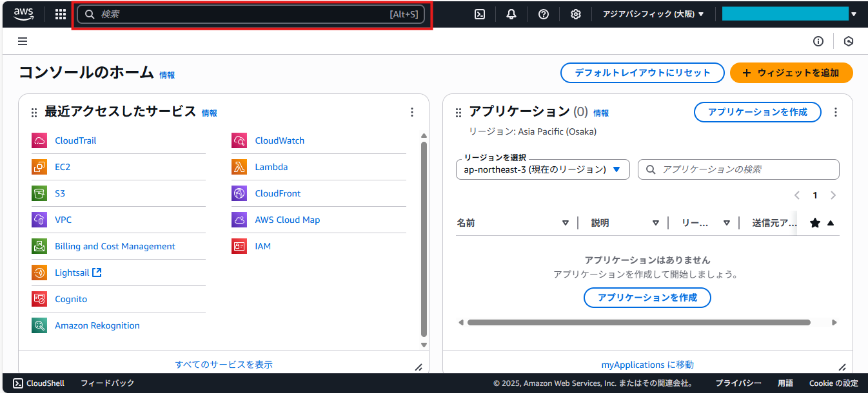Open the myApplications に移動 link
This screenshot has width=868, height=393.
coord(647,365)
